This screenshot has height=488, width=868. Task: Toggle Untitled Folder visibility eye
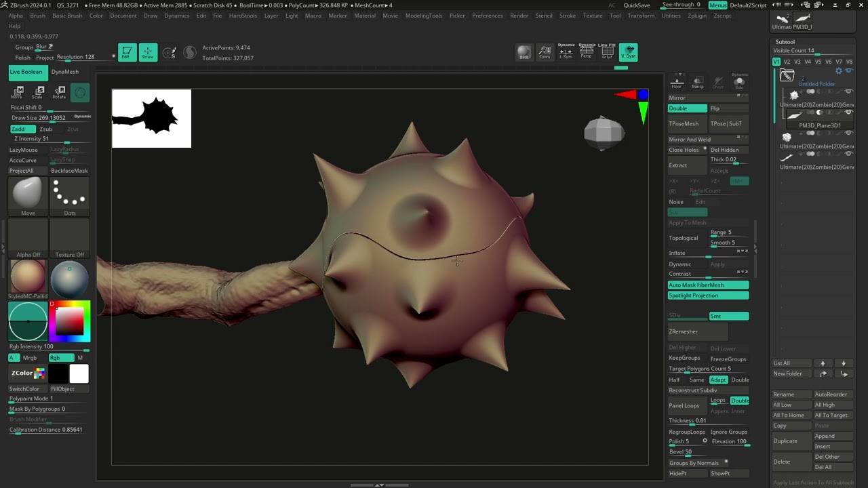click(x=848, y=71)
